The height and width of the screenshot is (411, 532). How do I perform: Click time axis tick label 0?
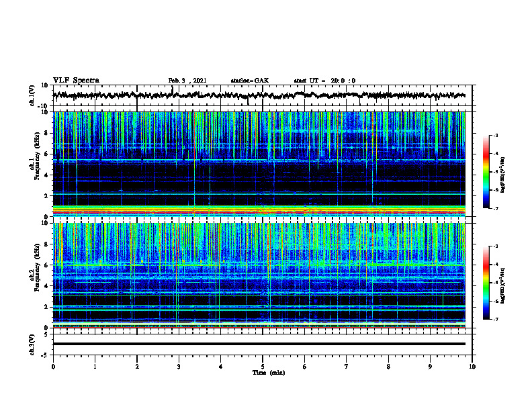pyautogui.click(x=53, y=367)
